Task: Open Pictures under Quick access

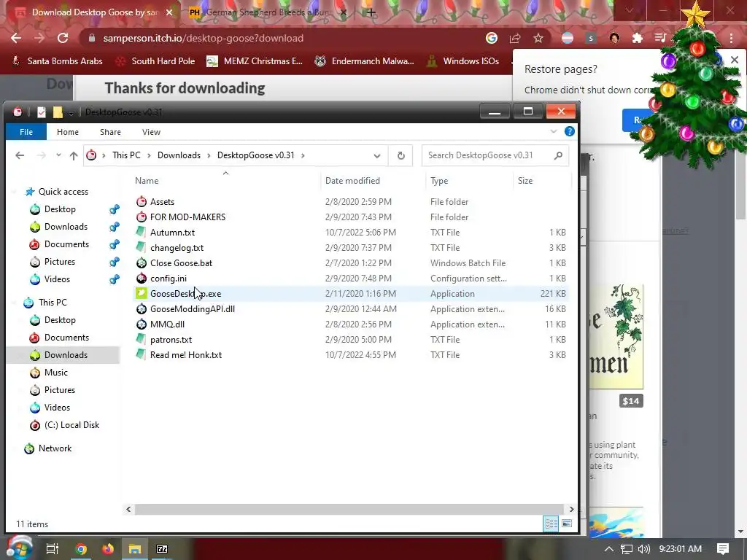Action: [60, 262]
